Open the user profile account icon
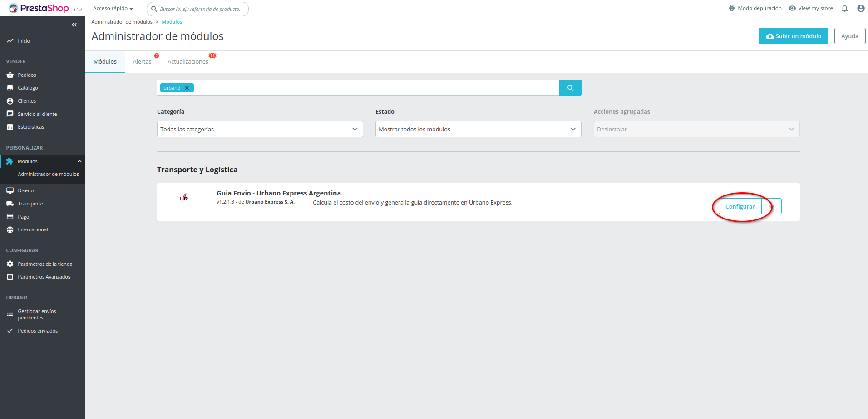 [860, 9]
